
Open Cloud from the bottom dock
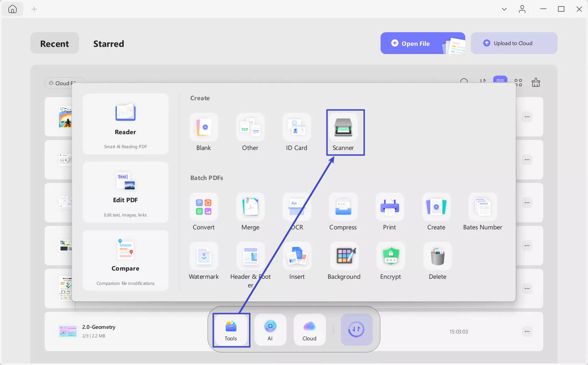coord(310,330)
